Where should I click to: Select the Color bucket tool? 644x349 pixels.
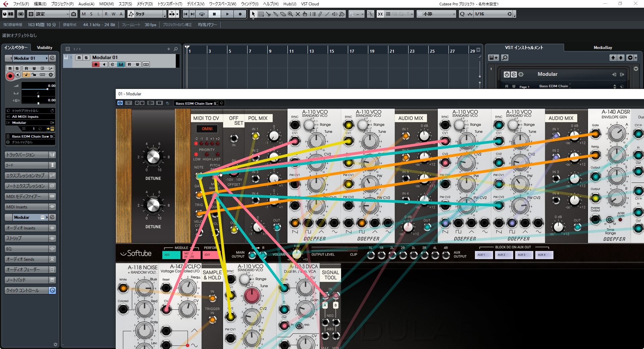pyautogui.click(x=342, y=14)
